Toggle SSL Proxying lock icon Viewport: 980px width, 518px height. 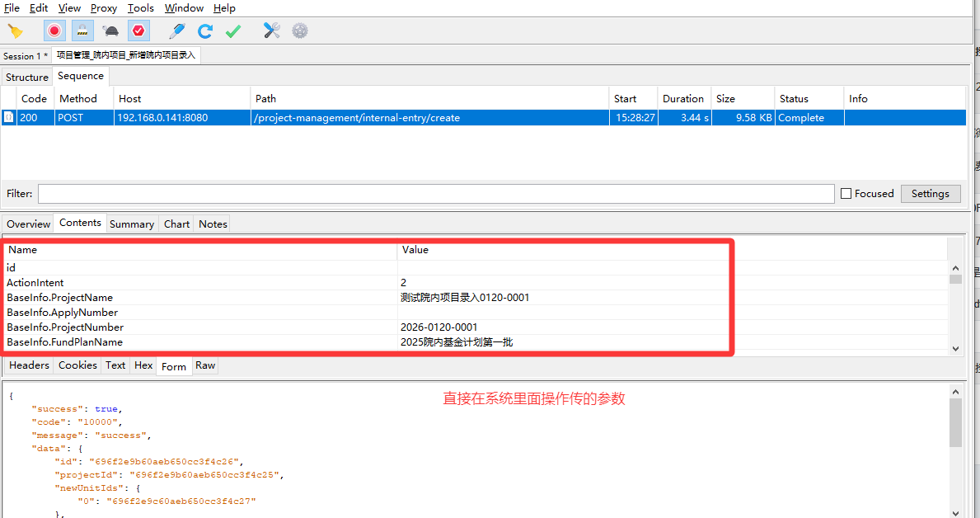(x=82, y=31)
